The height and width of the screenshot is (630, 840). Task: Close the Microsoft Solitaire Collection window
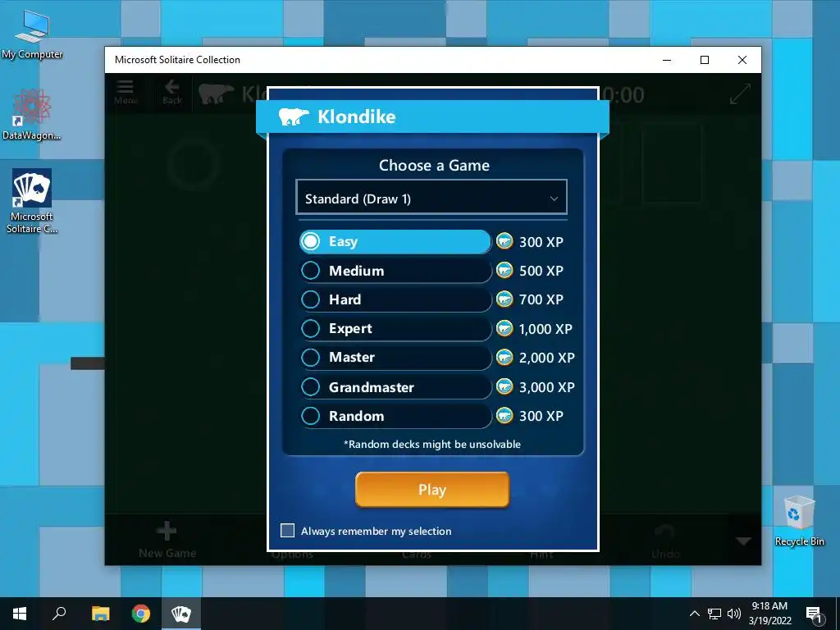(742, 60)
